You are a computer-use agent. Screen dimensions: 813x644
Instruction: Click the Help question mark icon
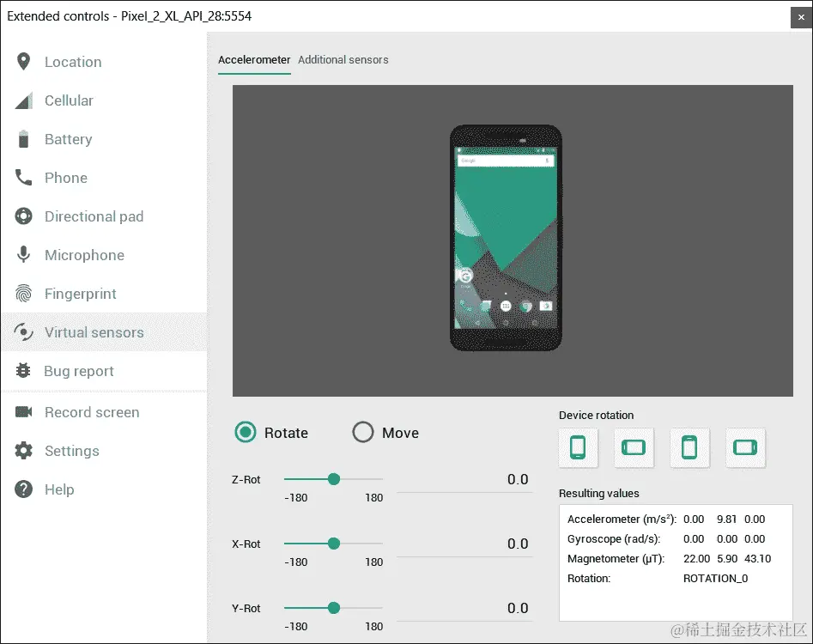pyautogui.click(x=23, y=489)
